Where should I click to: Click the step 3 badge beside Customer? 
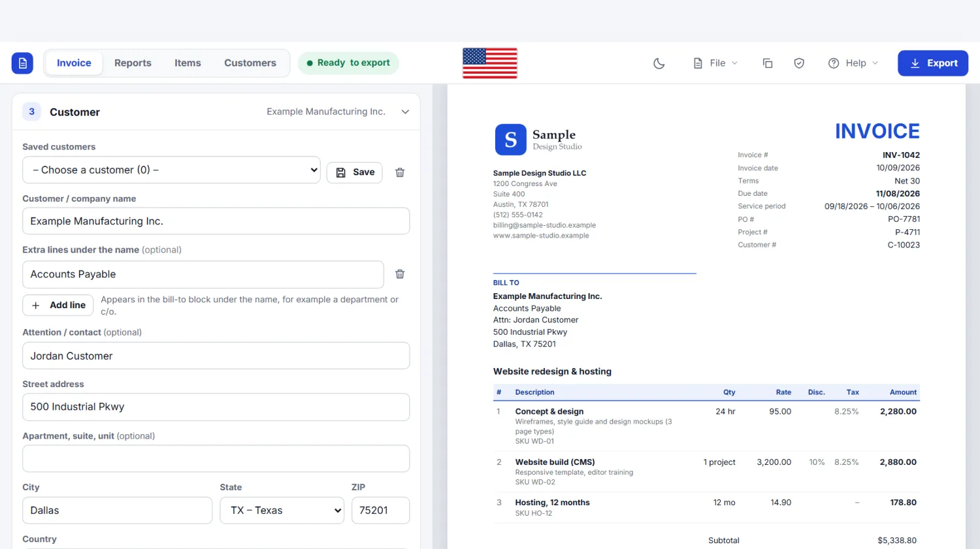(x=31, y=112)
